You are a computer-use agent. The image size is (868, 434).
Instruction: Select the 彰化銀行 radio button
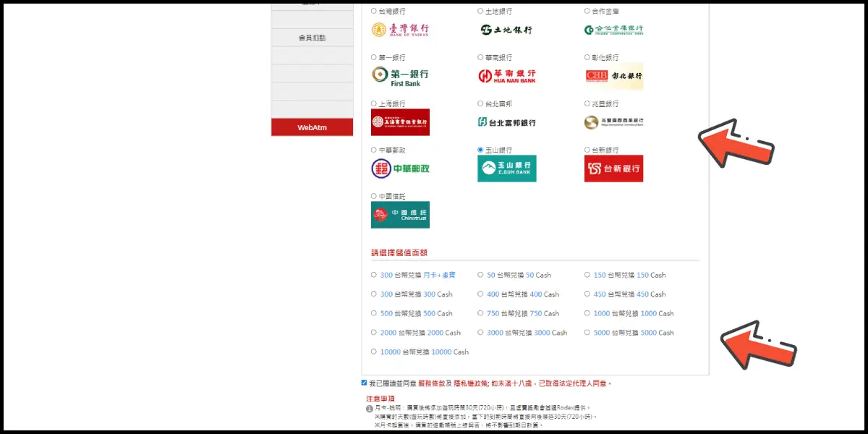[587, 57]
